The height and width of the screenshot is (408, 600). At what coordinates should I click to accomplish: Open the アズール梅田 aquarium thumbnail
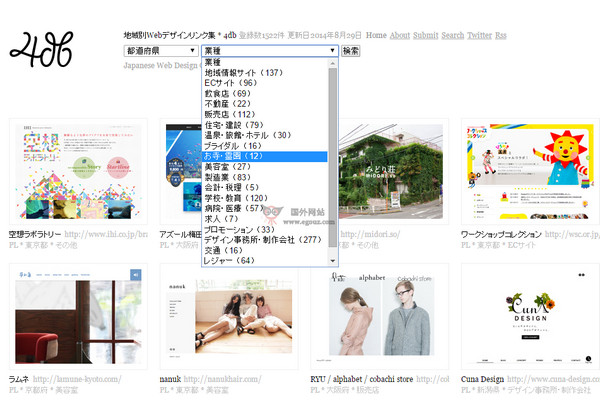[181, 171]
